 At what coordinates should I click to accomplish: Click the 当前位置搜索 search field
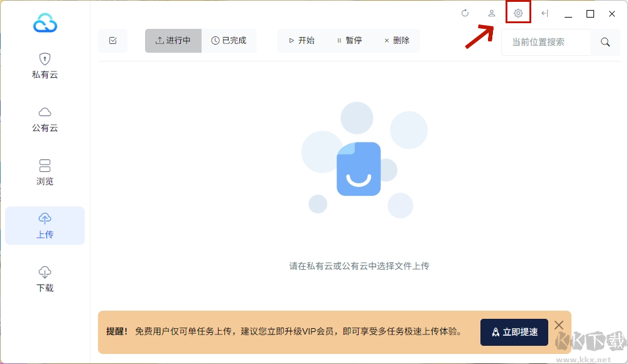coord(545,42)
